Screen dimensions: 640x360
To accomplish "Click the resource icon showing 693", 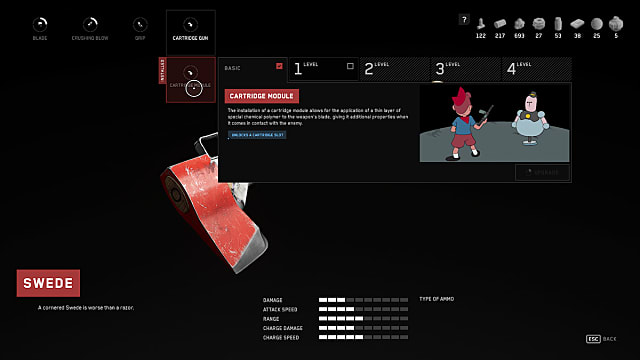I will click(x=519, y=24).
